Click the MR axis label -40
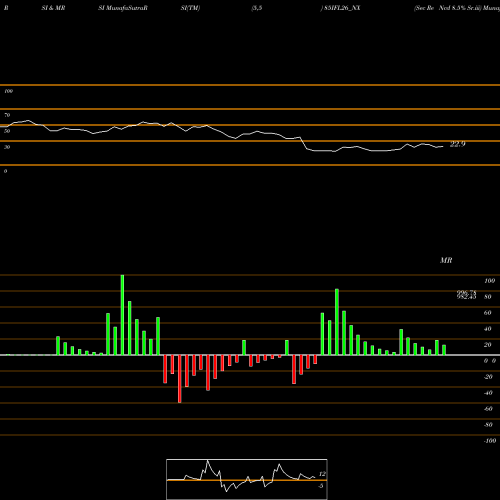 (x=488, y=393)
